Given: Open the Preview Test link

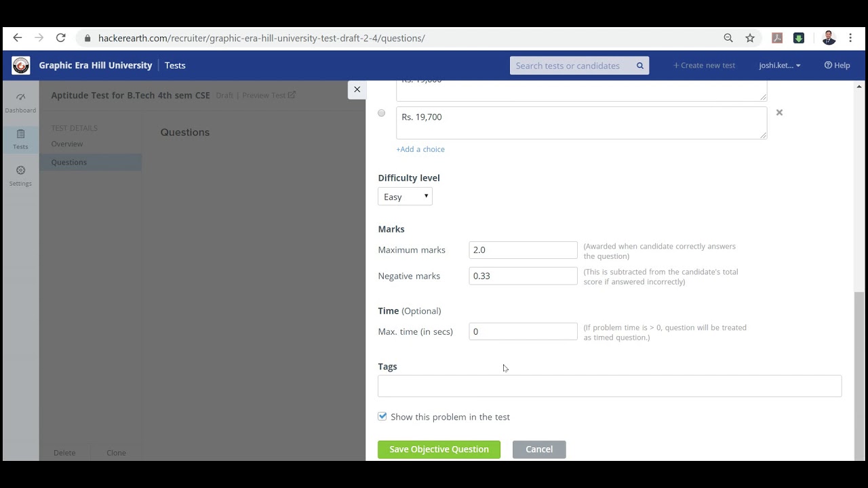Looking at the screenshot, I should tap(269, 96).
